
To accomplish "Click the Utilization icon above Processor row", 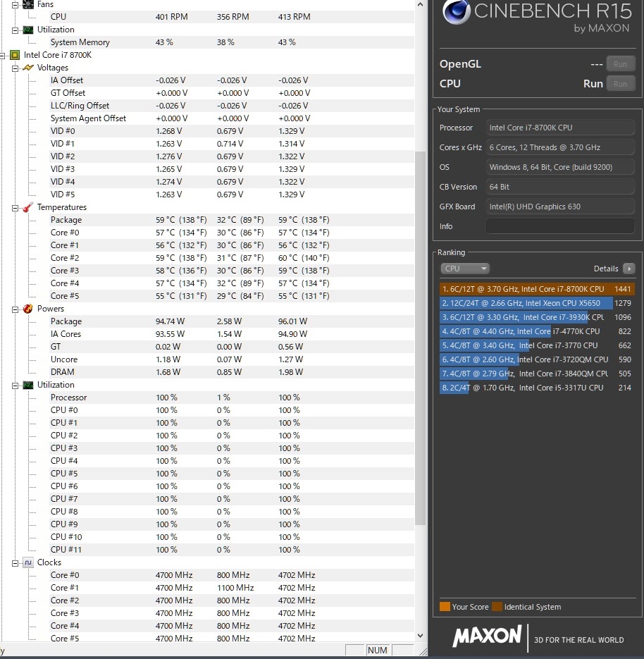I will [x=27, y=385].
